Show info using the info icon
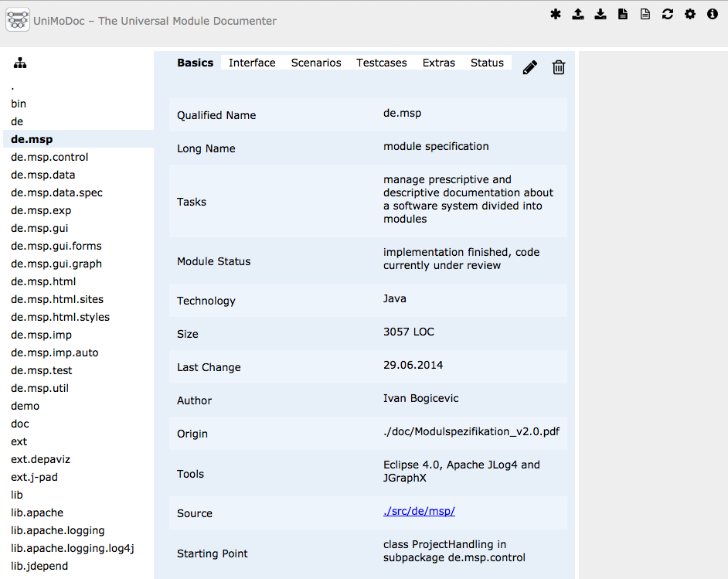The height and width of the screenshot is (579, 728). pyautogui.click(x=712, y=13)
